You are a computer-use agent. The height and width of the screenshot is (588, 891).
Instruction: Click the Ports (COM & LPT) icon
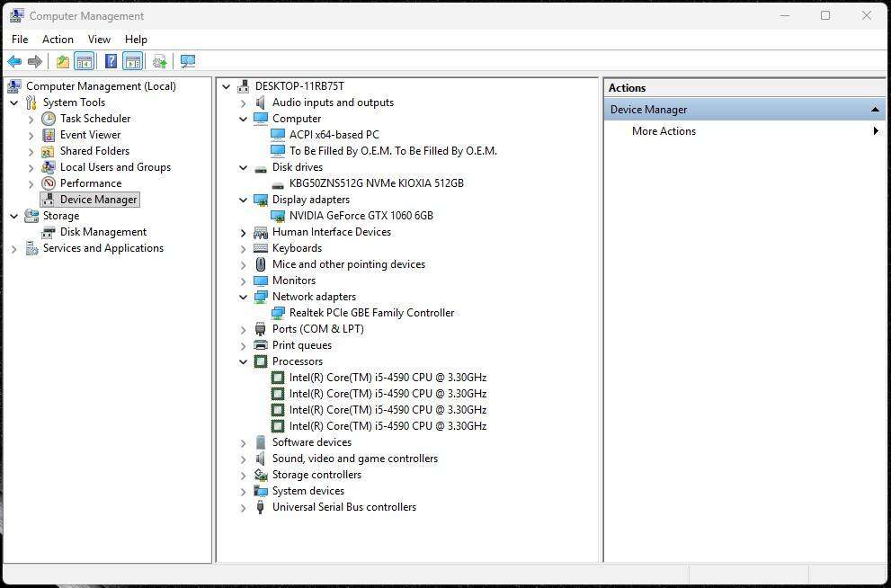pyautogui.click(x=260, y=329)
